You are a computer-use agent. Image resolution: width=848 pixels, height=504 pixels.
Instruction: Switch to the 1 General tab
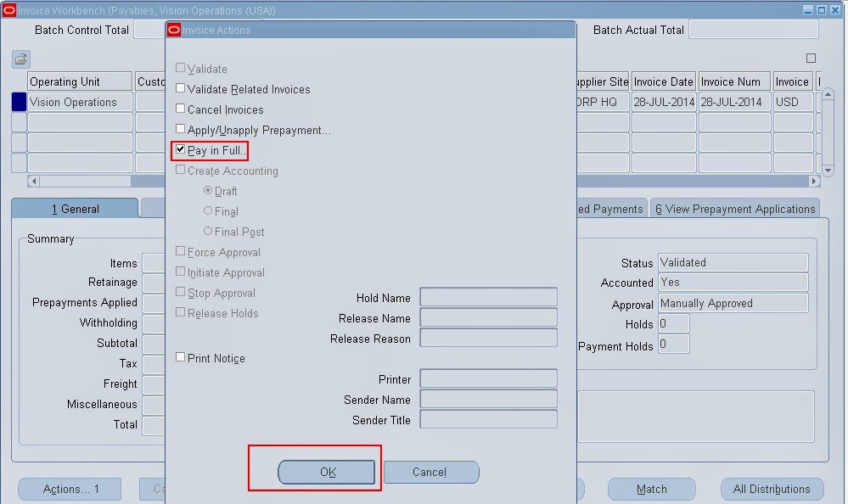75,207
